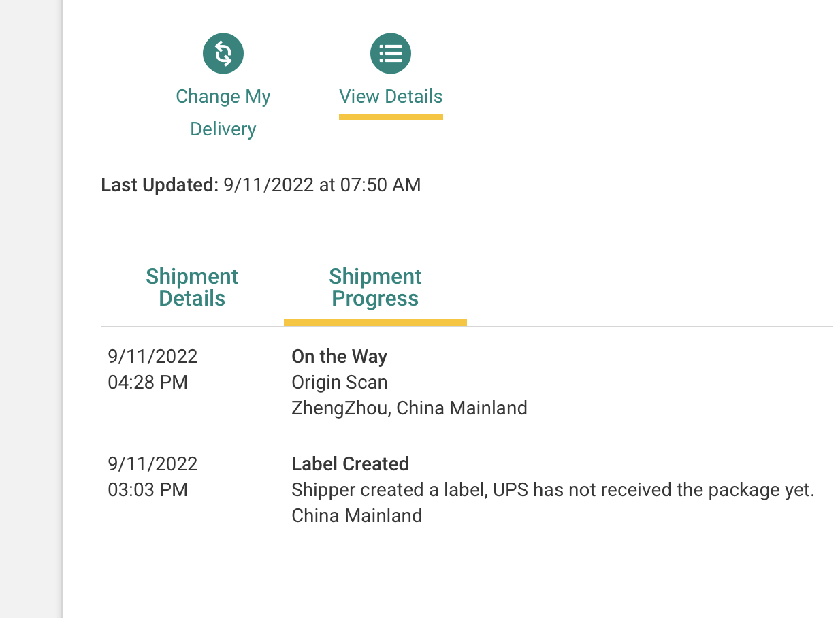840x618 pixels.
Task: Click the ZhengZhou, China Mainland location
Action: click(x=409, y=408)
